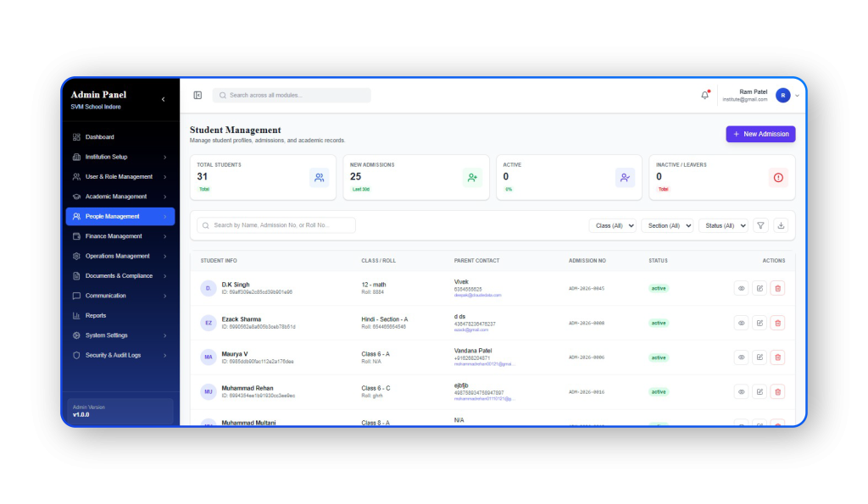Edit Ezack Sharma's student record
Screen dimensions: 868x504
coord(759,323)
